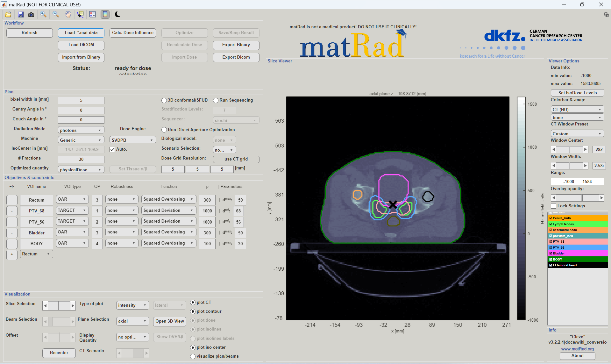Remove BODY objective with minus button
The width and height of the screenshot is (611, 364).
click(12, 244)
